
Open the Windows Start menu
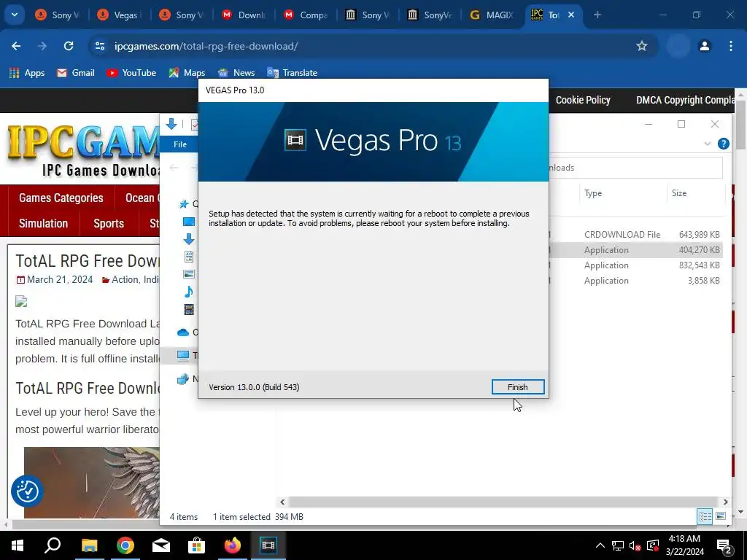click(18, 545)
